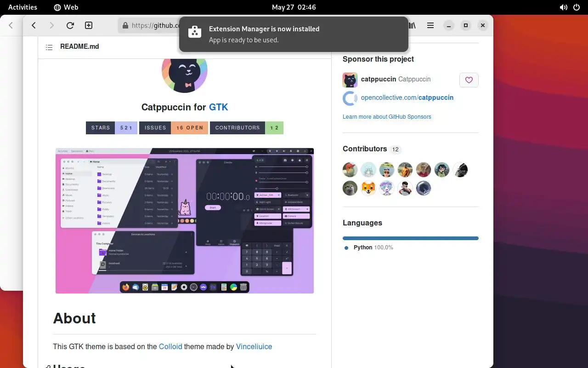Open cartoon contributor avatar with glasses
The image size is (588, 368).
click(x=442, y=170)
